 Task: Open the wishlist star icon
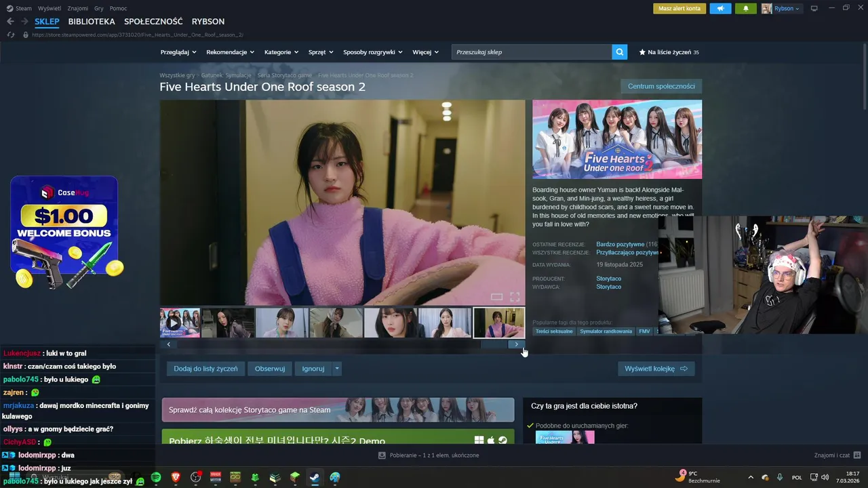click(x=642, y=52)
